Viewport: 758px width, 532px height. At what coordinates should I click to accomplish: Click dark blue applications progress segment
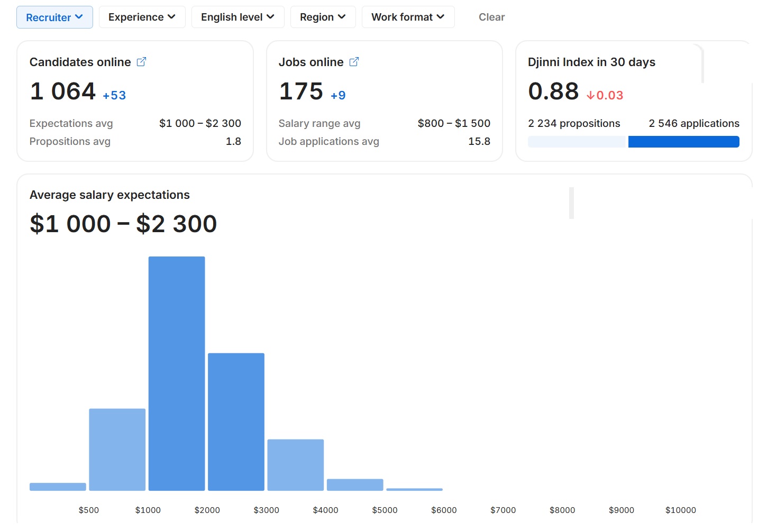(x=683, y=142)
